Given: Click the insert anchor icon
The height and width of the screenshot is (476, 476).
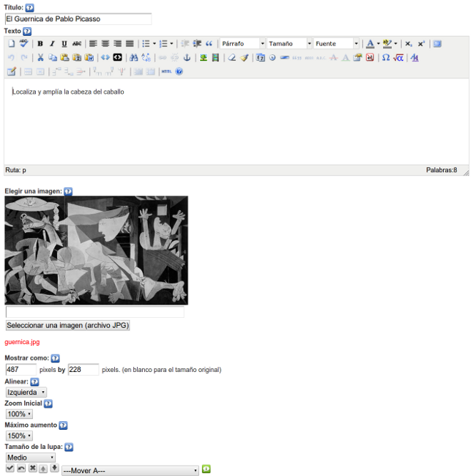Looking at the screenshot, I should point(186,58).
